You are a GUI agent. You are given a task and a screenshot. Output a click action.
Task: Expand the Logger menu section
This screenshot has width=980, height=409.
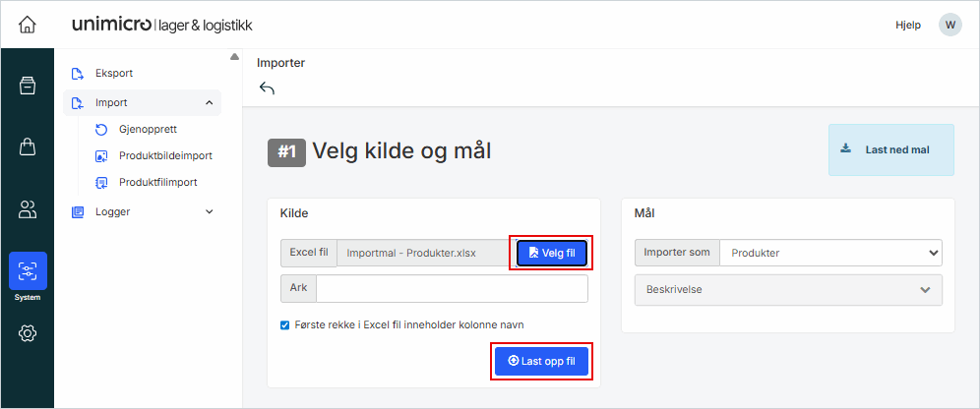coord(209,211)
